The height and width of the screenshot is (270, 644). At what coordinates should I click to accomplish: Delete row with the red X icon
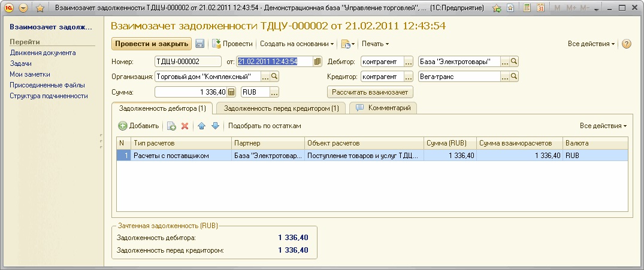pyautogui.click(x=185, y=126)
